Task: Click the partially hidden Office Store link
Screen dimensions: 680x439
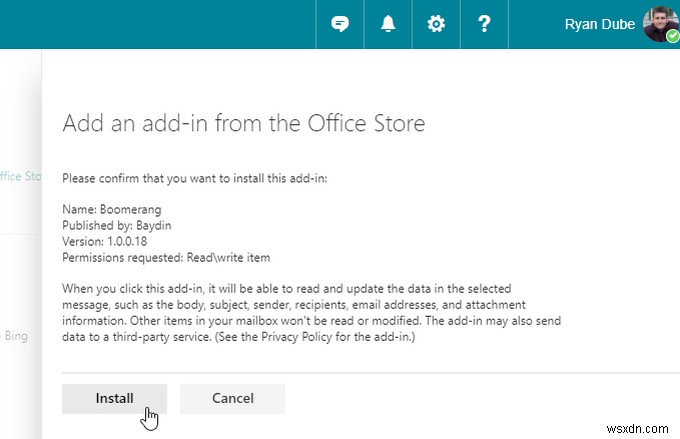Action: click(x=20, y=176)
